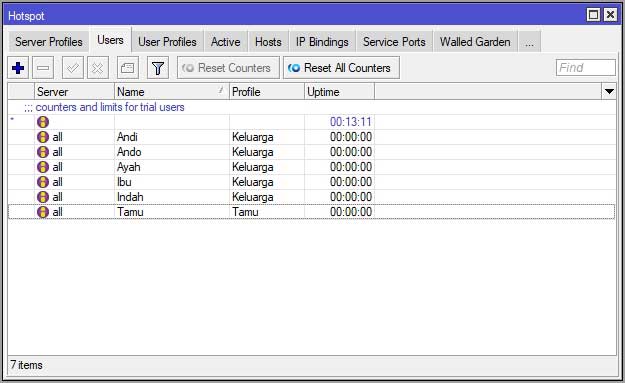
Task: Open the funnel Filter icon
Action: [x=158, y=68]
